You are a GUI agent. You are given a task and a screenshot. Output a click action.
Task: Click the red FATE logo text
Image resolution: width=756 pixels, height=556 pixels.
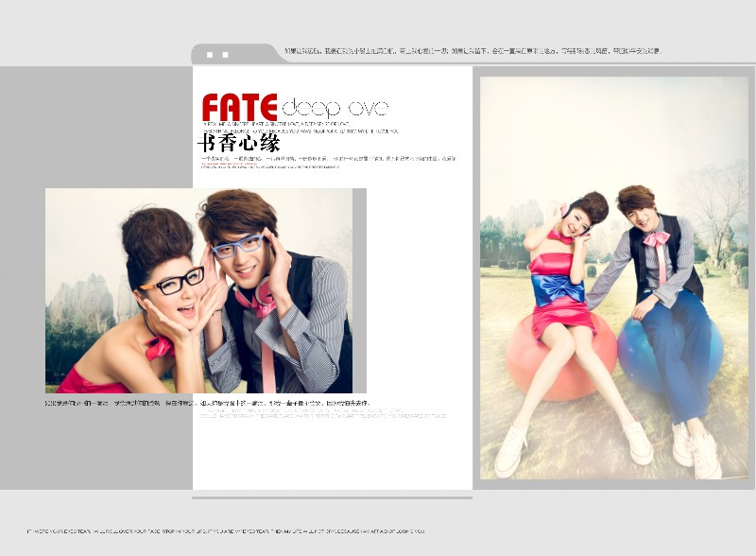point(239,107)
